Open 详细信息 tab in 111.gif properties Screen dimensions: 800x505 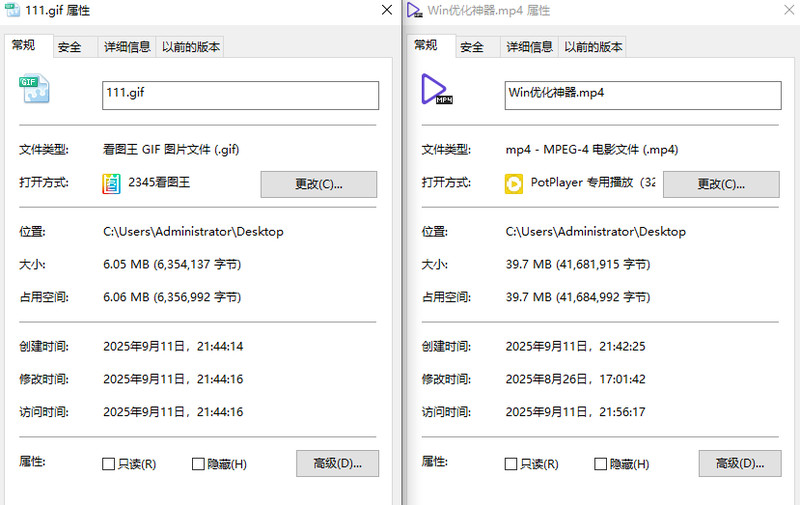click(x=127, y=47)
